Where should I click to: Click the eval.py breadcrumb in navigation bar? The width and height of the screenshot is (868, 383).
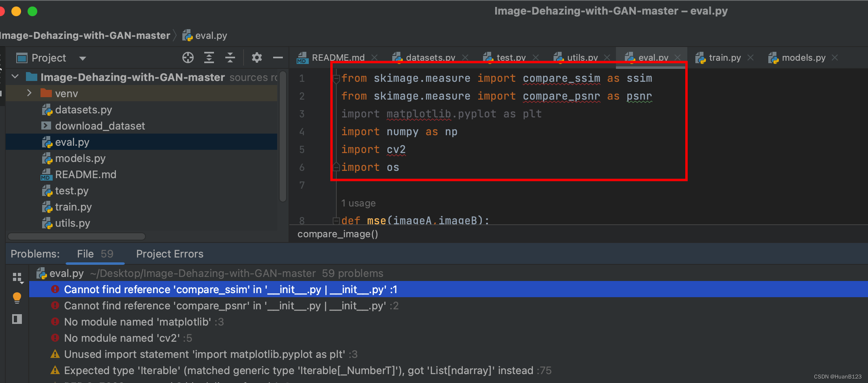[x=205, y=36]
